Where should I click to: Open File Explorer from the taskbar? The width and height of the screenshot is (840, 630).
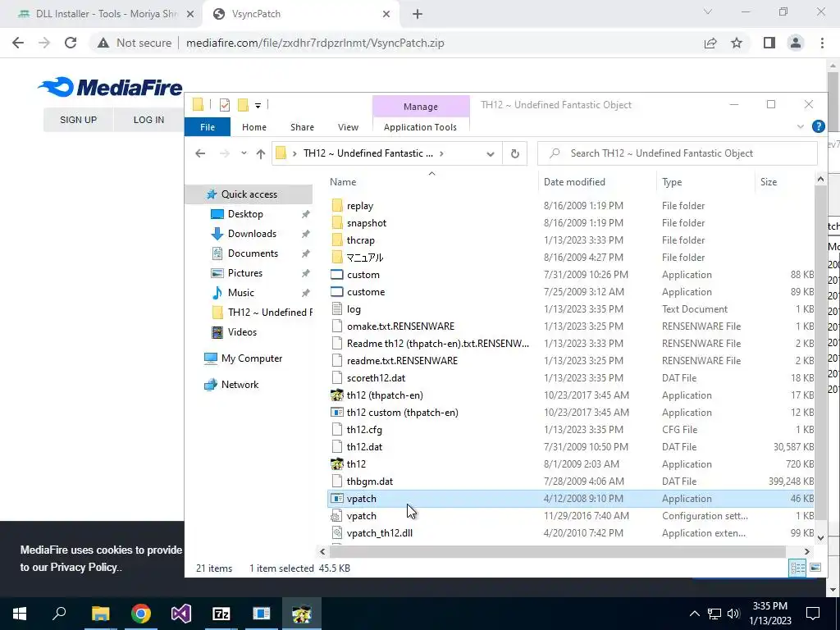point(100,614)
